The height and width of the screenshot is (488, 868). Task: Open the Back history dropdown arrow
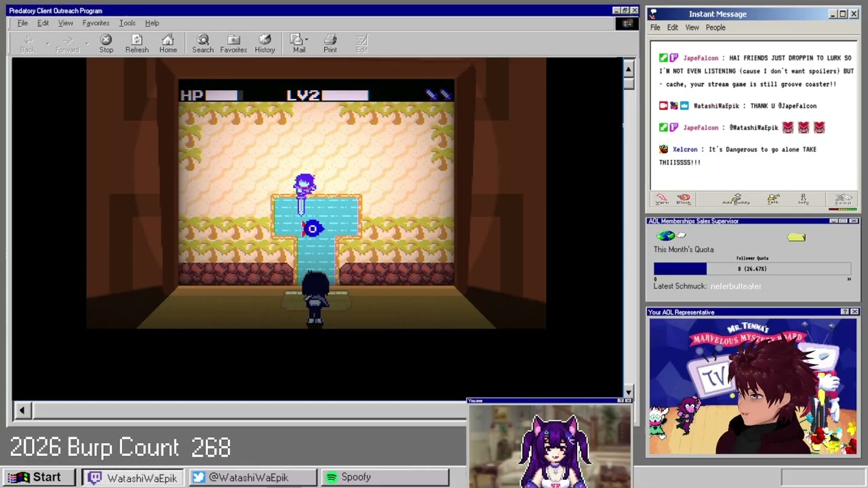pyautogui.click(x=47, y=42)
